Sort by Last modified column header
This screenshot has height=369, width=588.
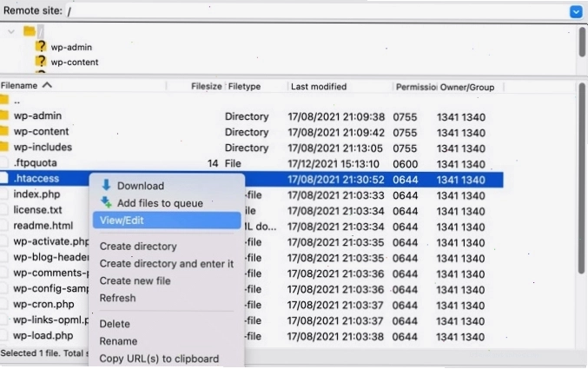click(319, 87)
